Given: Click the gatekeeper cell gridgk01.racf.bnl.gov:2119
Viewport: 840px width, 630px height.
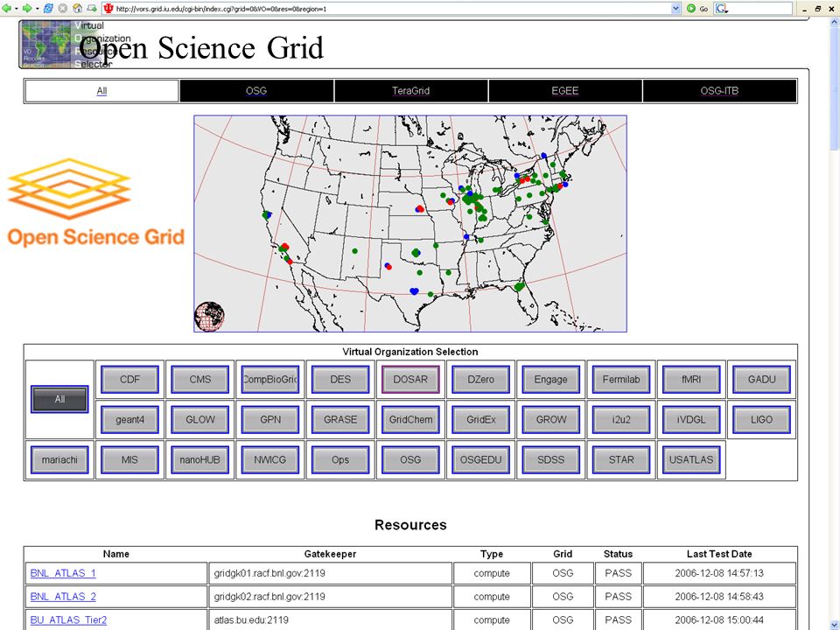Looking at the screenshot, I should click(330, 573).
